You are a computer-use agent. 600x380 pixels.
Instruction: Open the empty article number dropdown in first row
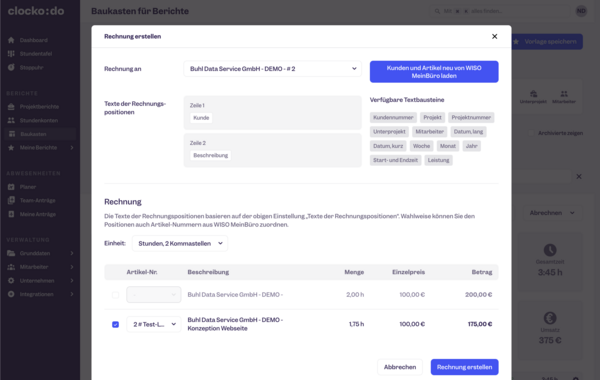153,295
